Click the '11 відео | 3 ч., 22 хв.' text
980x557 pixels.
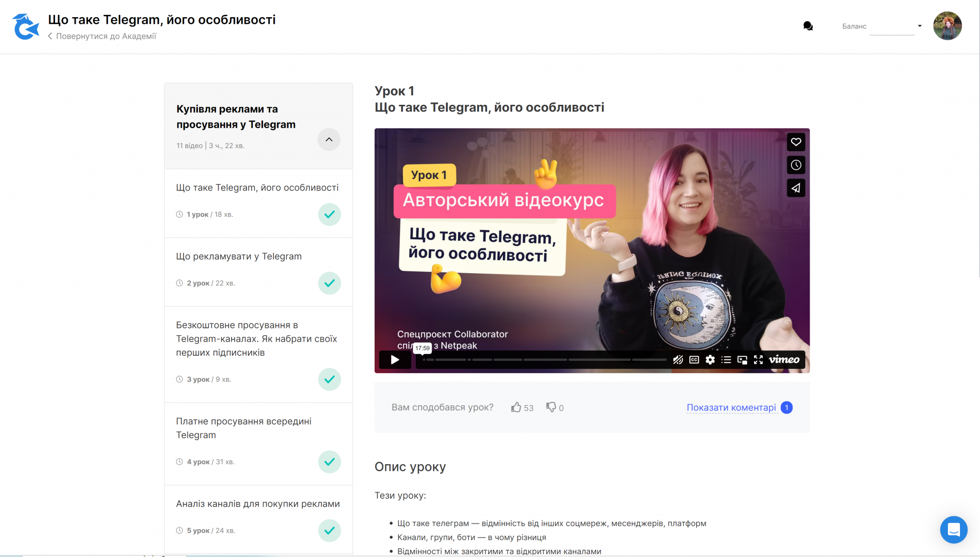pos(211,145)
